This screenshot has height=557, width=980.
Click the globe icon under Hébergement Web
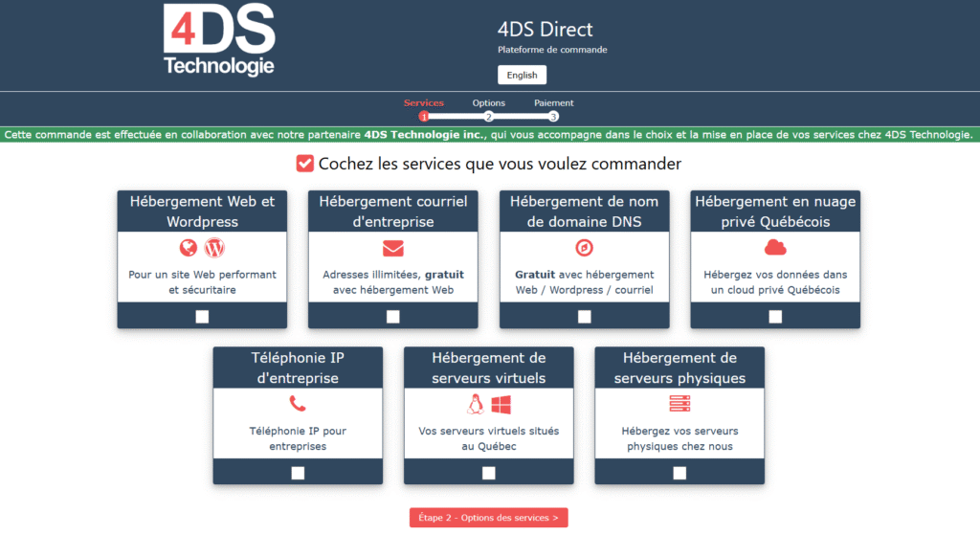pyautogui.click(x=189, y=249)
